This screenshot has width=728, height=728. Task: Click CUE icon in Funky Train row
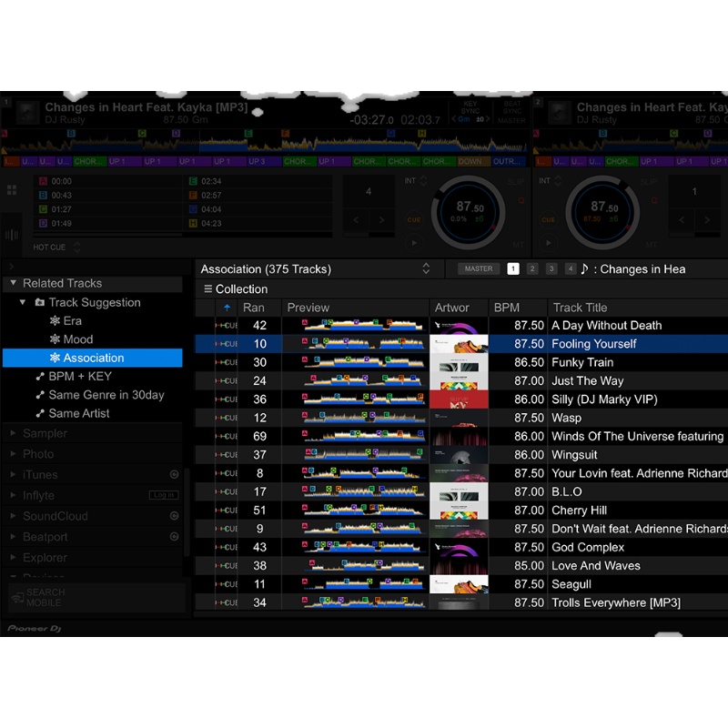pyautogui.click(x=227, y=362)
